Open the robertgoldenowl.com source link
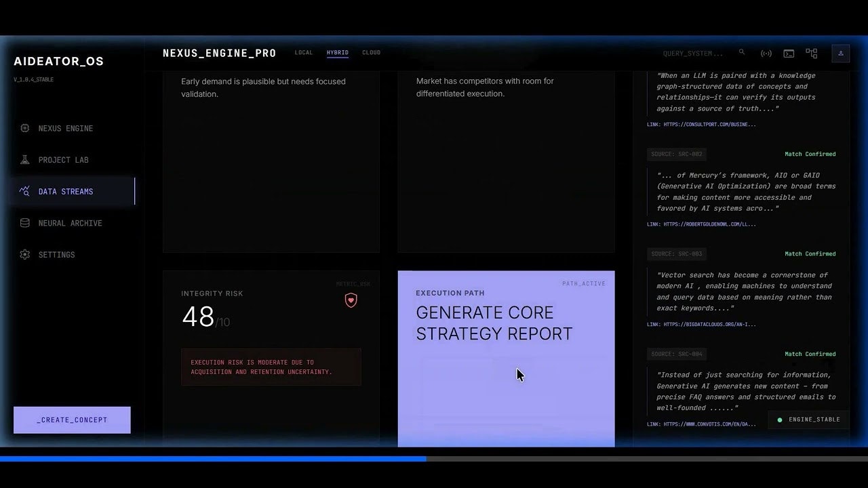This screenshot has height=488, width=868. (701, 224)
